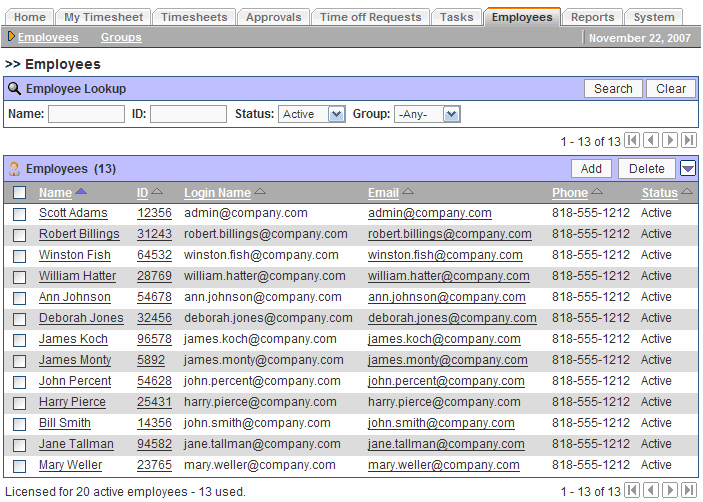This screenshot has height=502, width=703.
Task: Sort by Email column arrow icon
Action: pos(408,192)
